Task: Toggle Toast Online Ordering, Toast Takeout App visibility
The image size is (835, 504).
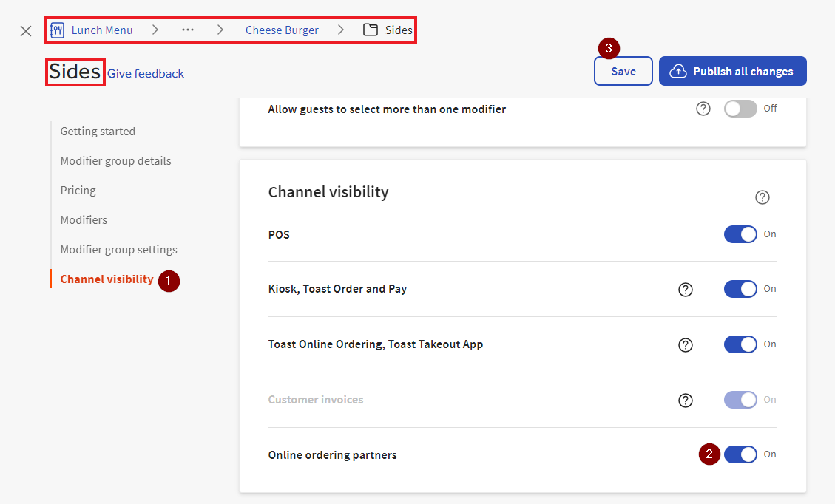Action: [740, 344]
